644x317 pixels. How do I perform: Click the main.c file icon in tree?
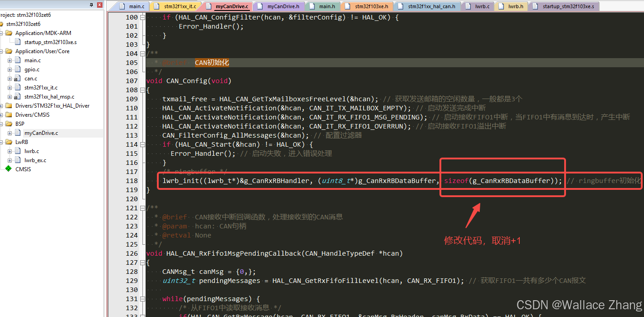click(17, 60)
